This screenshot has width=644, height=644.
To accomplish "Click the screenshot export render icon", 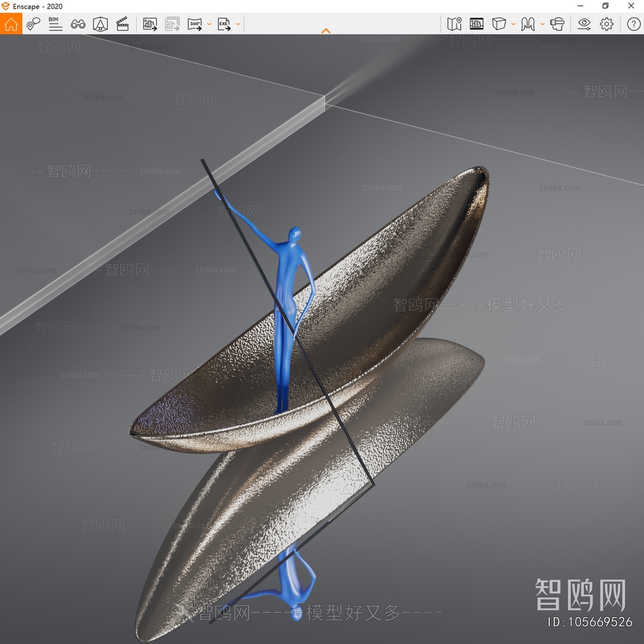I will coord(150,24).
